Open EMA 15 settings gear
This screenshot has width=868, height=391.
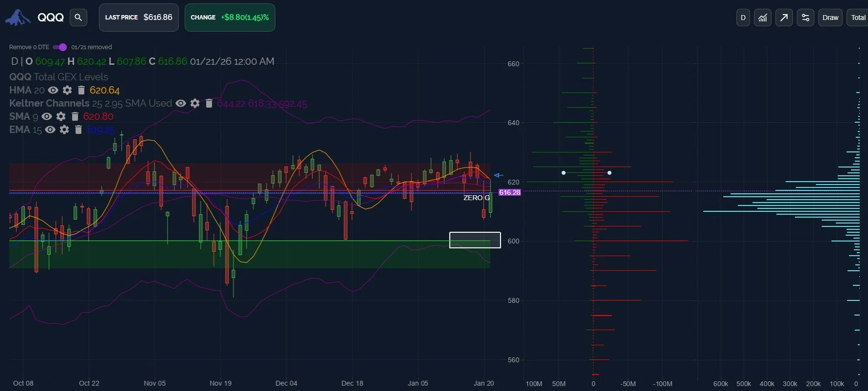tap(64, 130)
